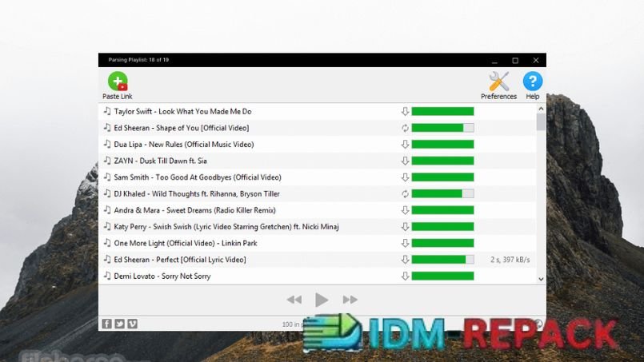This screenshot has height=362, width=644.
Task: Skip to the previous track with rewind
Action: 294,300
